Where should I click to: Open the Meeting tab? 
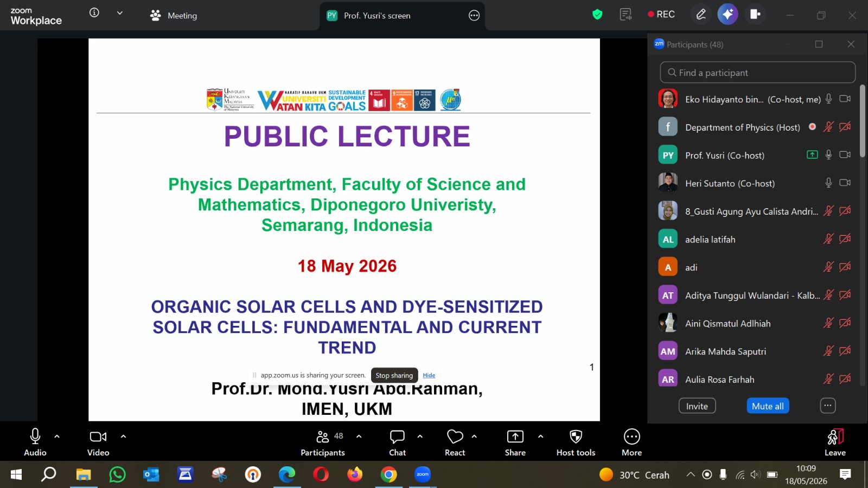174,16
